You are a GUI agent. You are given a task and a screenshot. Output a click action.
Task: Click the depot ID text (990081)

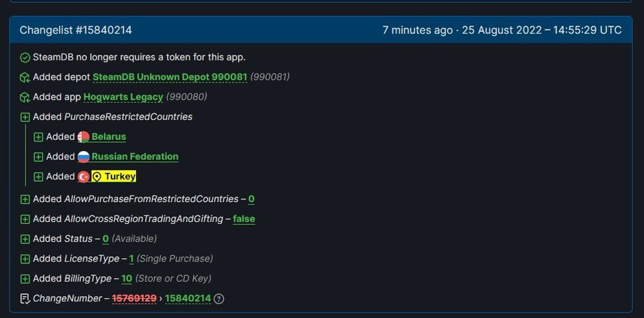270,77
